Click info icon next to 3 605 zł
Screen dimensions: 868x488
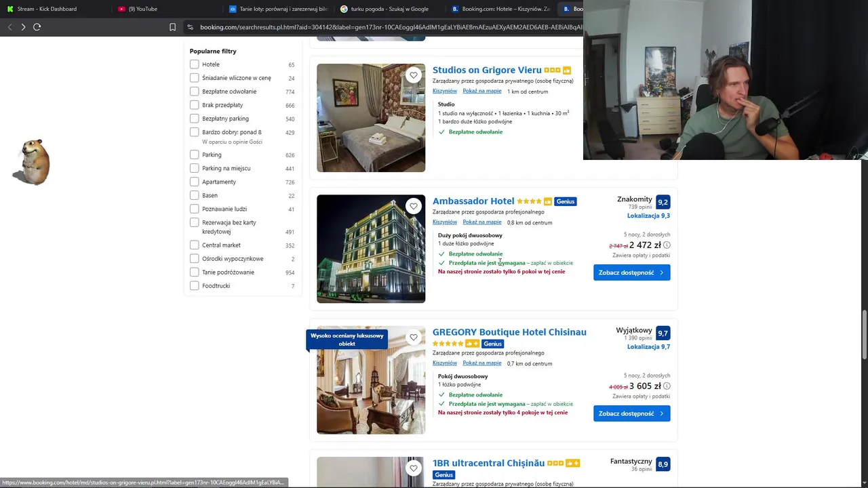pos(667,386)
